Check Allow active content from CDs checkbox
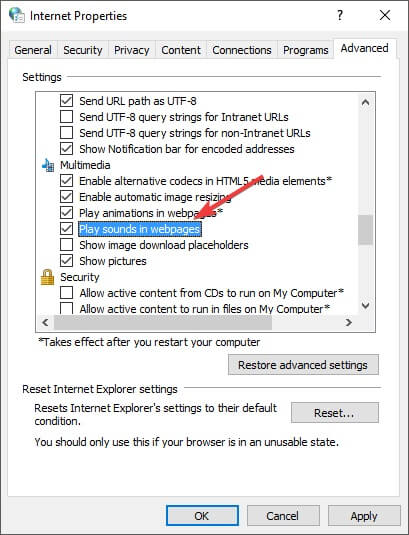The width and height of the screenshot is (409, 535). [x=67, y=293]
